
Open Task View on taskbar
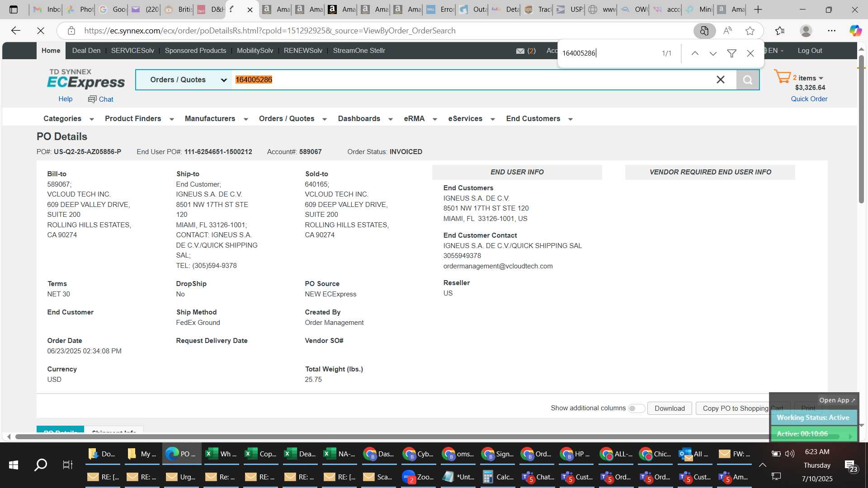coord(68,465)
